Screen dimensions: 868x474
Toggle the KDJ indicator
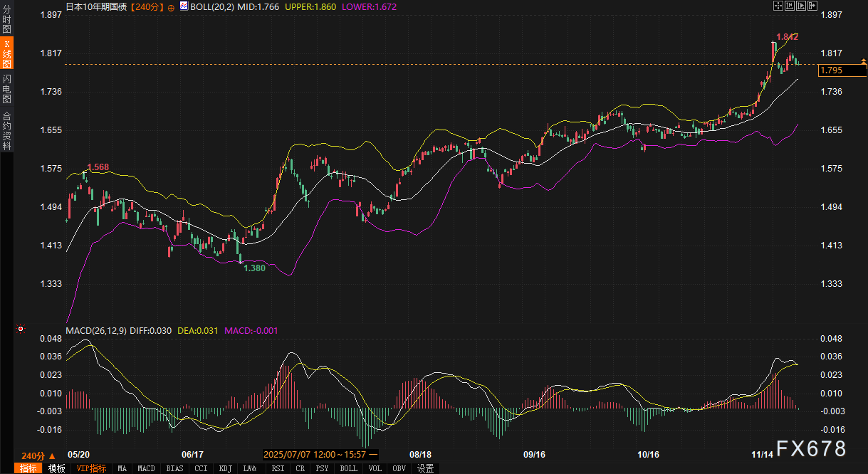click(225, 468)
